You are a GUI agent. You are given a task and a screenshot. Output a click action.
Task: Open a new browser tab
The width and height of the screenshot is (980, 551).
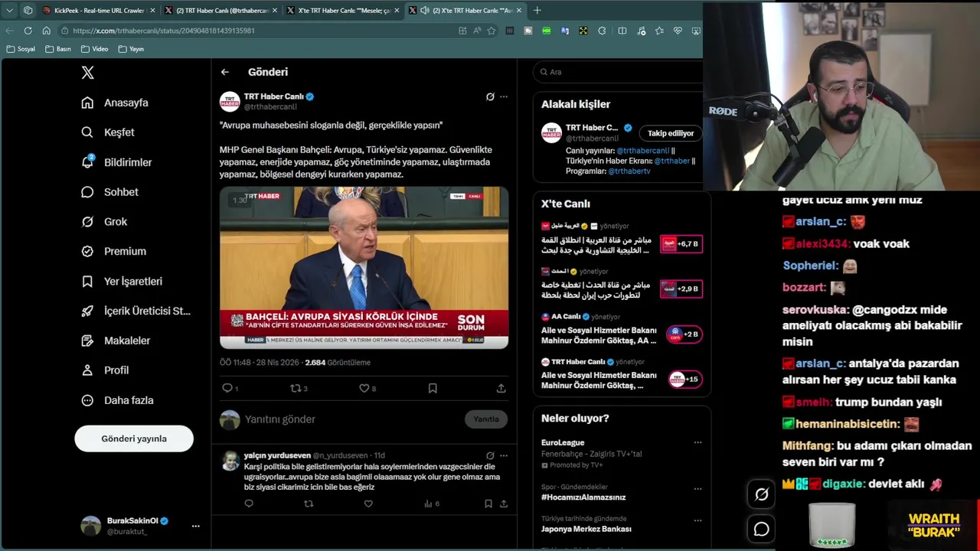(x=537, y=11)
